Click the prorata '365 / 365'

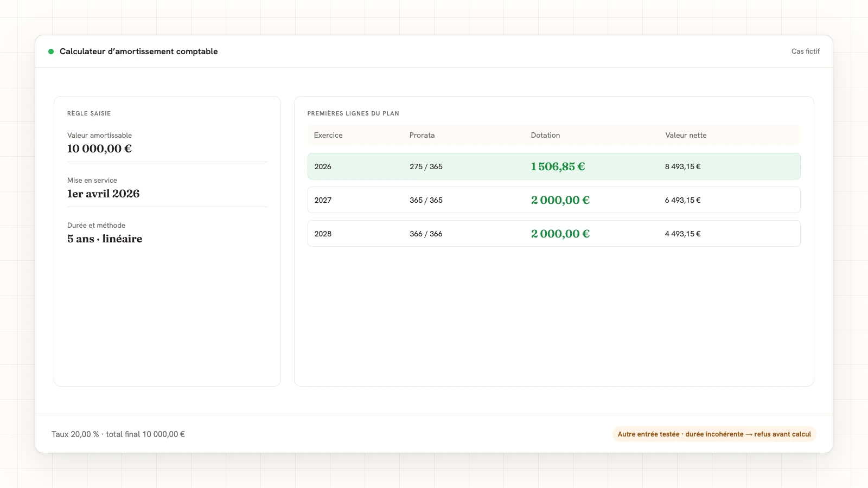(426, 200)
